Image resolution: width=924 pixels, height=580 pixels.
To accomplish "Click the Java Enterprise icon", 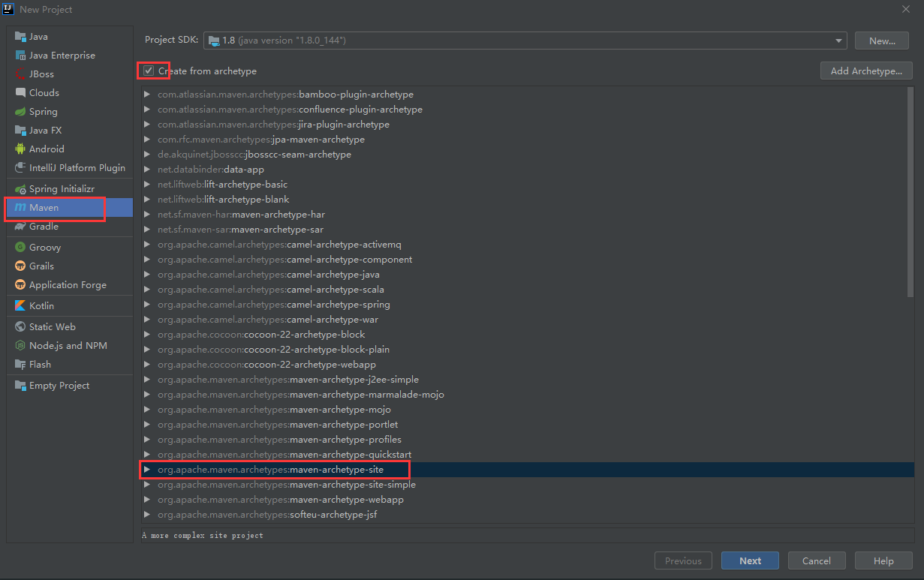I will pyautogui.click(x=20, y=56).
